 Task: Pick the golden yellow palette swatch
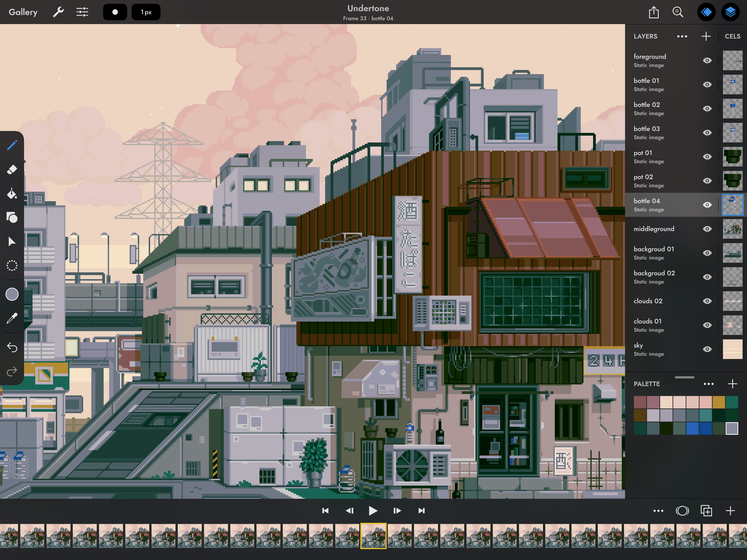pos(719,402)
